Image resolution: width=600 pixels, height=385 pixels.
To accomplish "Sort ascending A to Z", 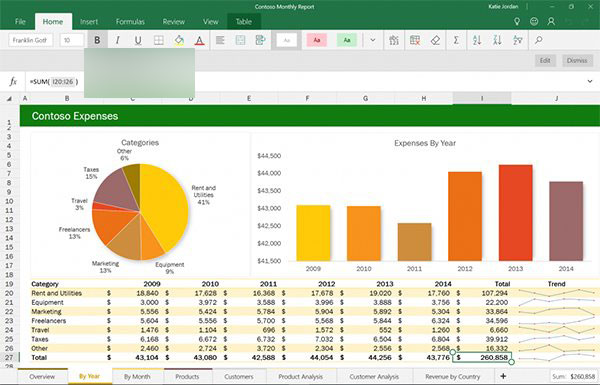I will tap(477, 40).
